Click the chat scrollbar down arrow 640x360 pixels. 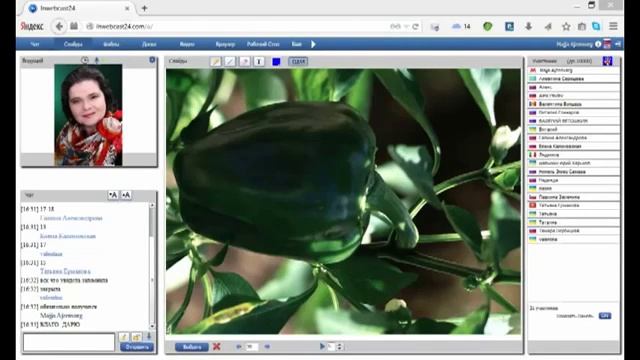click(152, 326)
